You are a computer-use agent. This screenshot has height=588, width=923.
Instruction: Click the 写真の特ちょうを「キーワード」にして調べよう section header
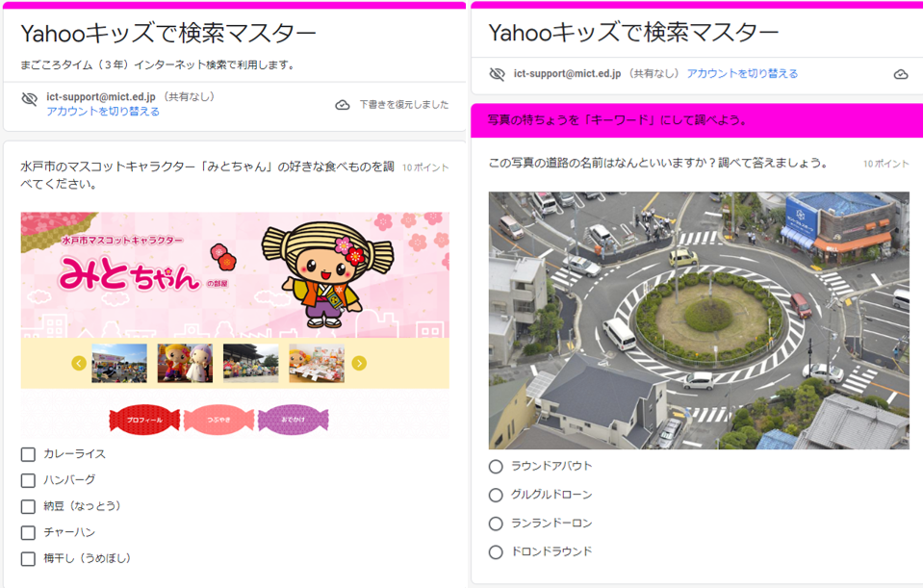coord(617,120)
